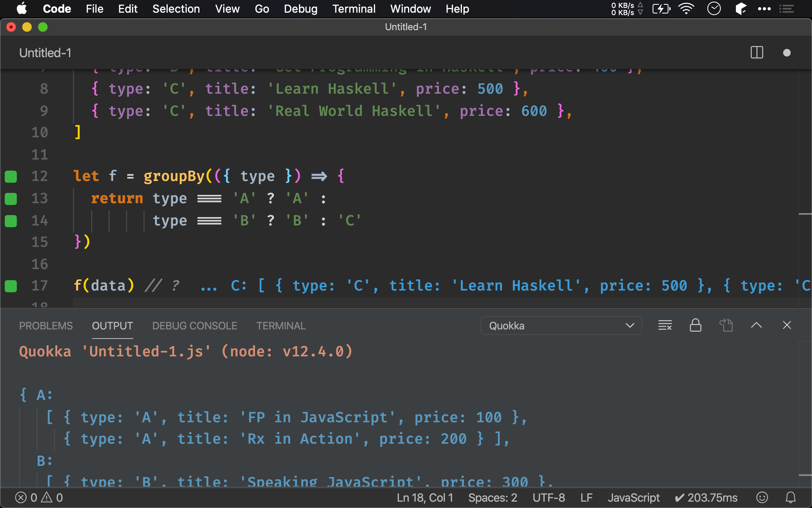Open the Notification Center list icon
The width and height of the screenshot is (812, 508).
click(787, 9)
